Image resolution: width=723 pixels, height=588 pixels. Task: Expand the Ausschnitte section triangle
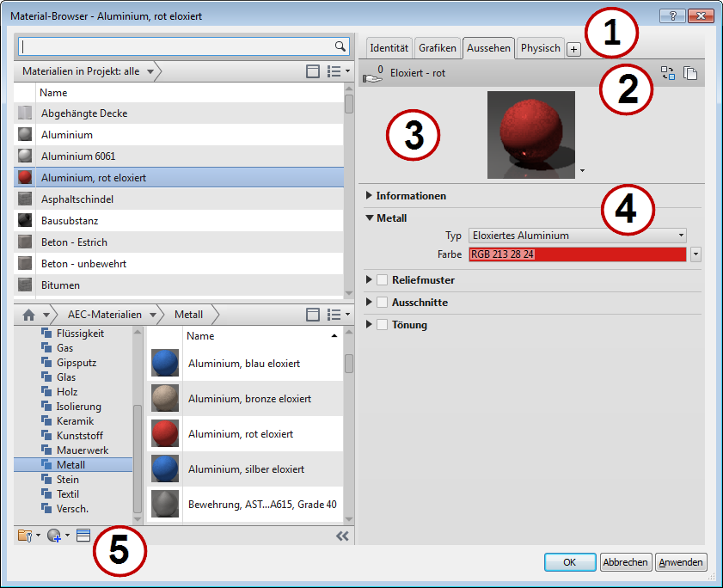369,302
